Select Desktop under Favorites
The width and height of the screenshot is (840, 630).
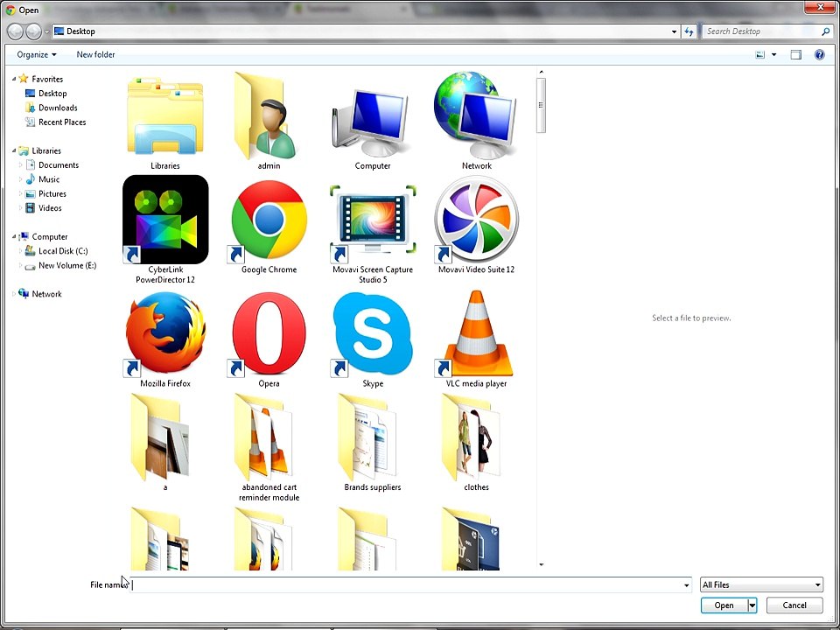click(46, 94)
